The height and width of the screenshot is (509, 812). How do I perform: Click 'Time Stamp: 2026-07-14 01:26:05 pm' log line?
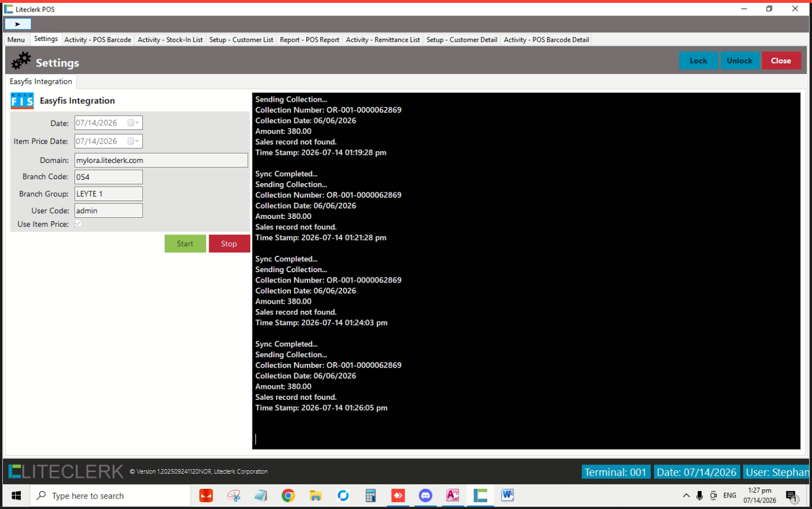tap(321, 408)
